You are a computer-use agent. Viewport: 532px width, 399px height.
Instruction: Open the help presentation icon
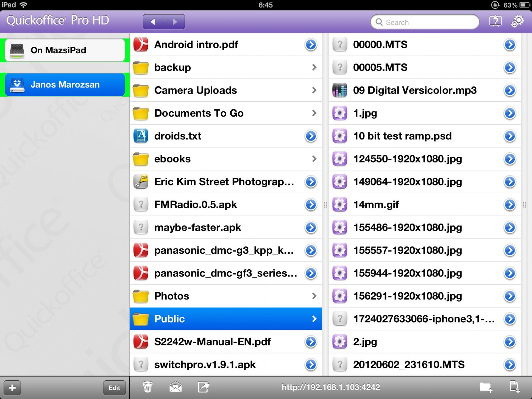click(x=496, y=22)
